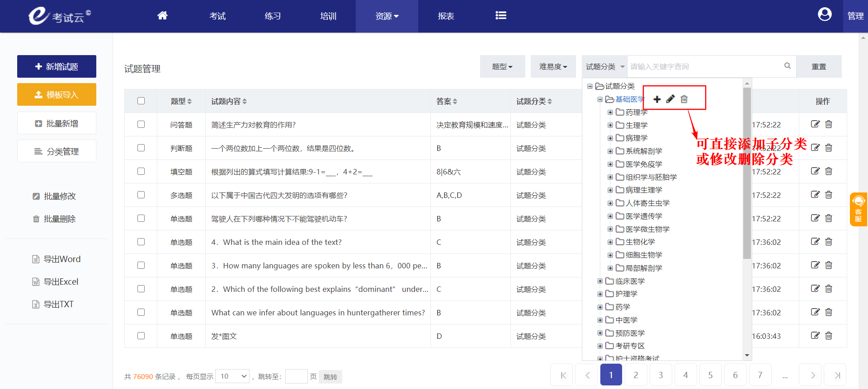This screenshot has height=389, width=868.
Task: Open the 题型 filter dropdown
Action: tap(502, 66)
